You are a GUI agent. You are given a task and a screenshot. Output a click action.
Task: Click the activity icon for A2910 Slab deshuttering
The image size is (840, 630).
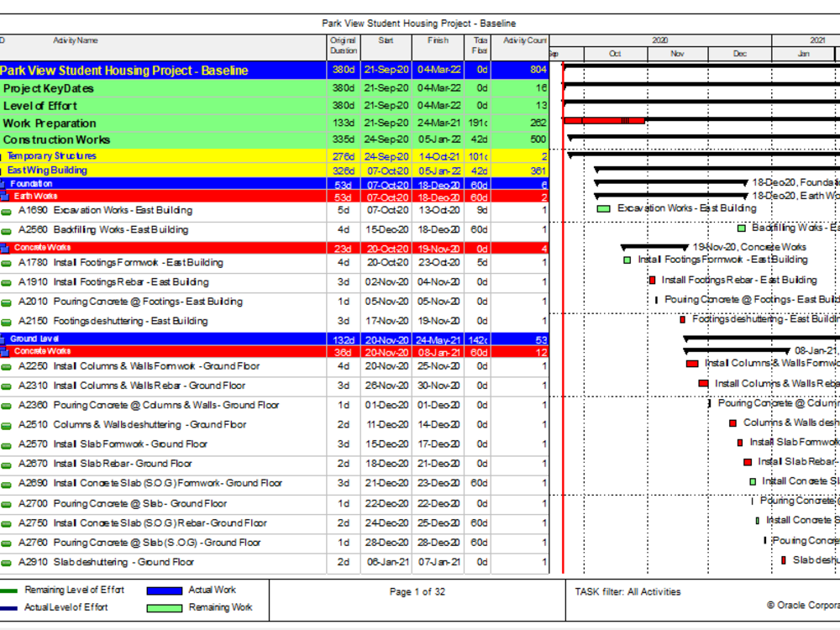(x=8, y=562)
